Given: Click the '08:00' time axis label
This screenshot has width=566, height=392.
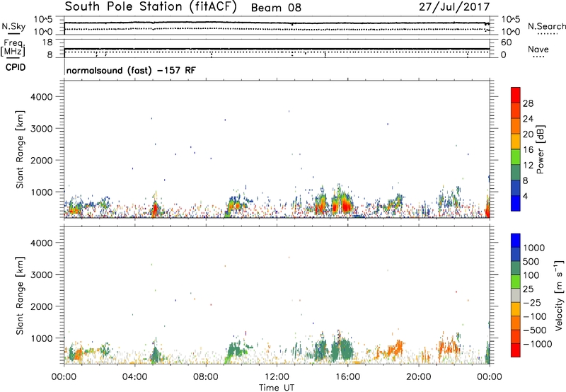Looking at the screenshot, I should 206,377.
